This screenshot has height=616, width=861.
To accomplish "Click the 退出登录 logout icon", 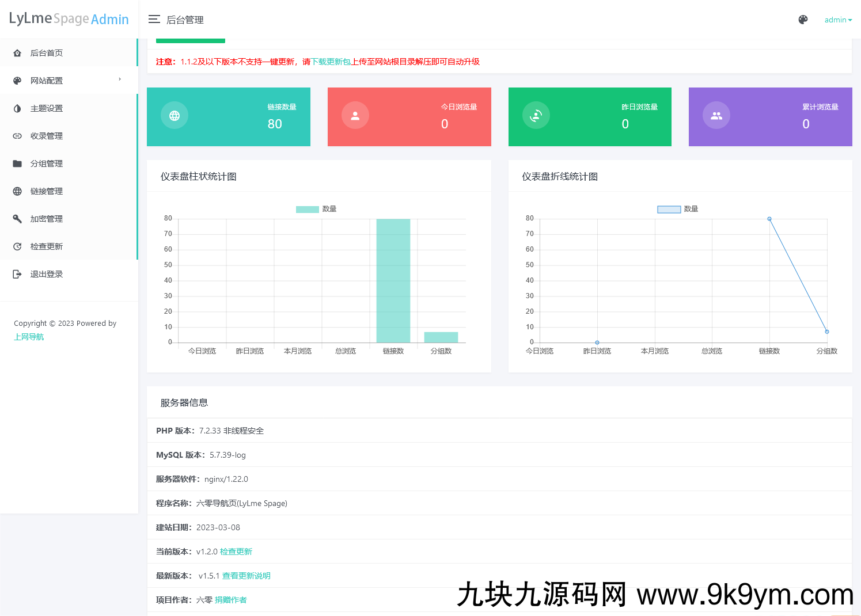I will [x=17, y=273].
